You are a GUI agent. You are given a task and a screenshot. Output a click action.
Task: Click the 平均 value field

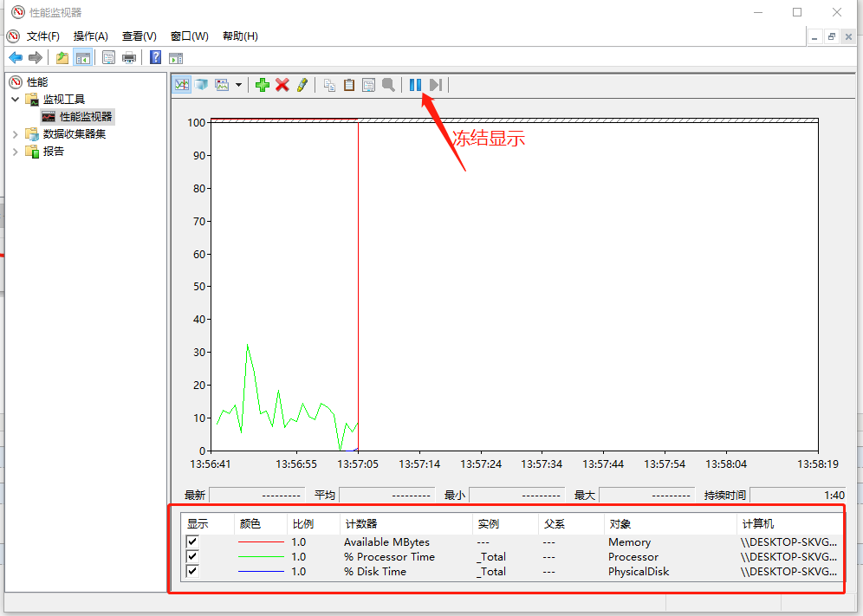coord(387,495)
